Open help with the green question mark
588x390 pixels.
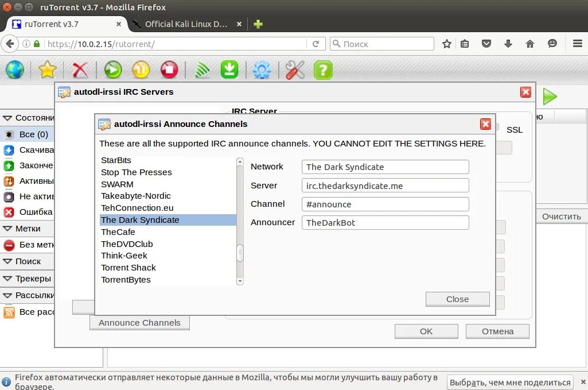(x=323, y=70)
